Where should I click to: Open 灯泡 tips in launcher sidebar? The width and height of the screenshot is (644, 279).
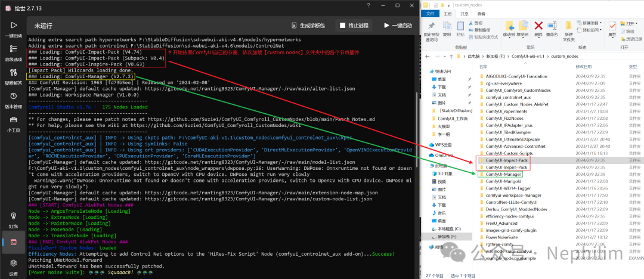(13, 221)
